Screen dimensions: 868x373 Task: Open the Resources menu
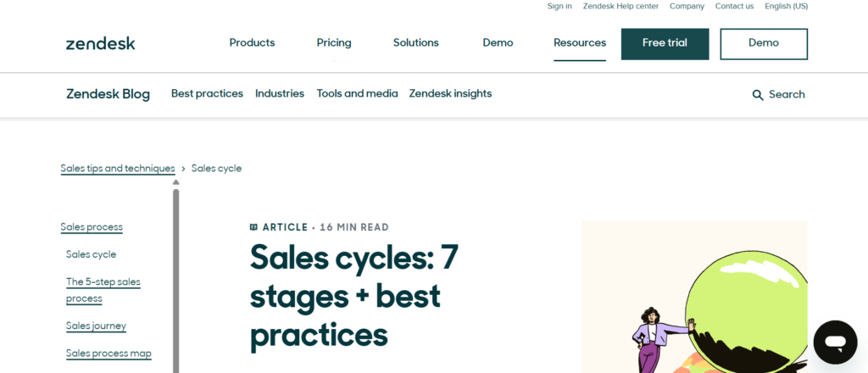coord(580,43)
